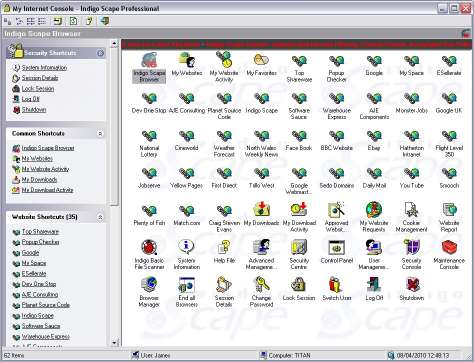Collapse the Website Shortcuts (35) panel
This screenshot has width=474, height=362.
(100, 217)
